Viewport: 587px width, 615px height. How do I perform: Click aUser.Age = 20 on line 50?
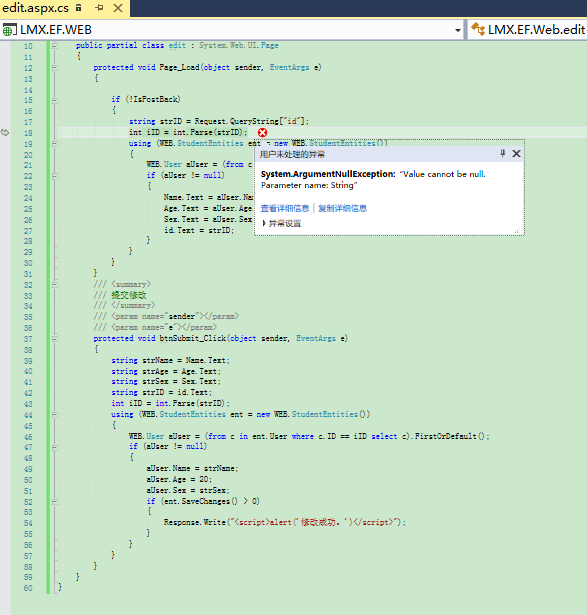point(179,479)
